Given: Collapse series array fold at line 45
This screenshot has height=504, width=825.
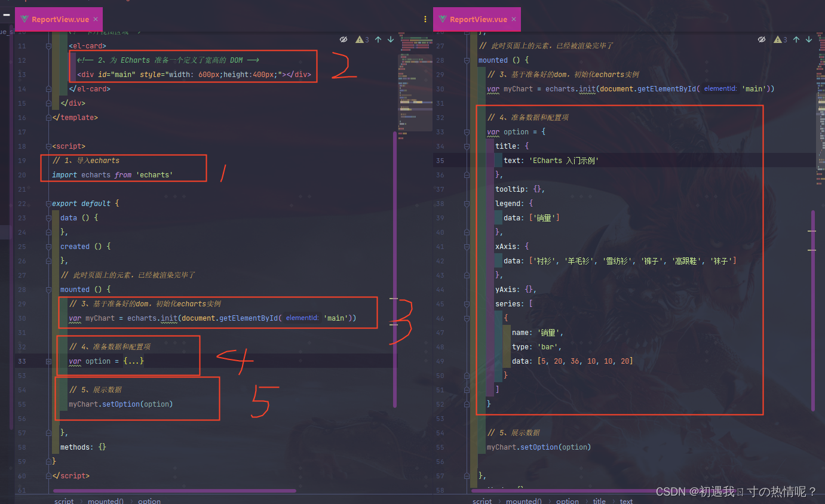Looking at the screenshot, I should coord(467,304).
